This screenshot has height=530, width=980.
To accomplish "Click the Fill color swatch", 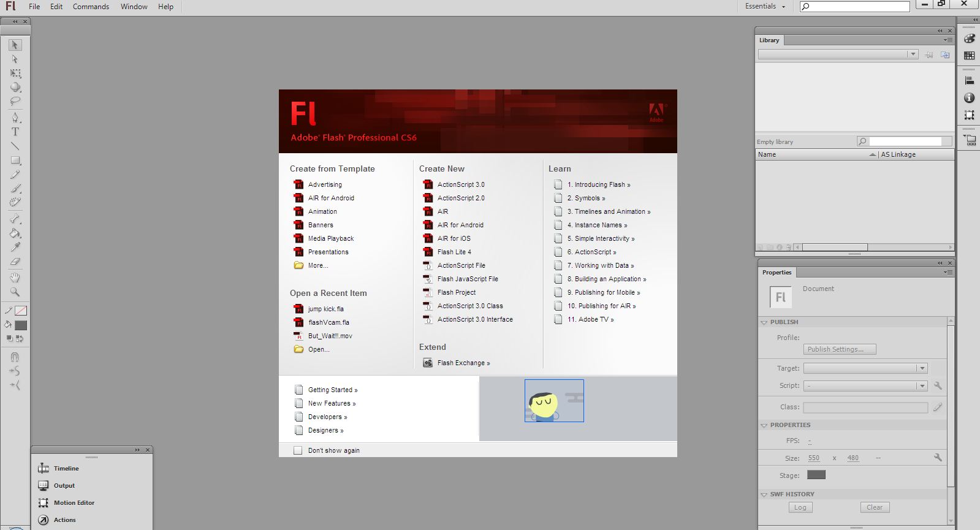I will pyautogui.click(x=21, y=325).
